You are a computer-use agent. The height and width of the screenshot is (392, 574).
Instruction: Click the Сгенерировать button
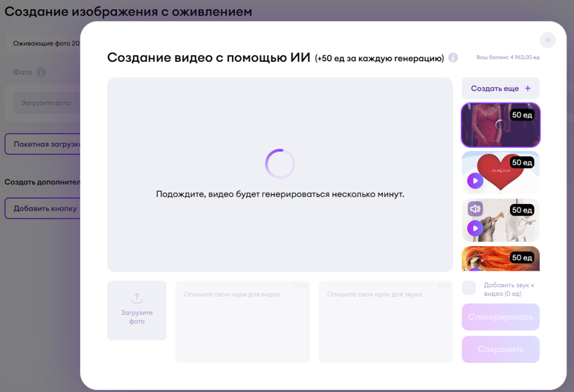(500, 317)
